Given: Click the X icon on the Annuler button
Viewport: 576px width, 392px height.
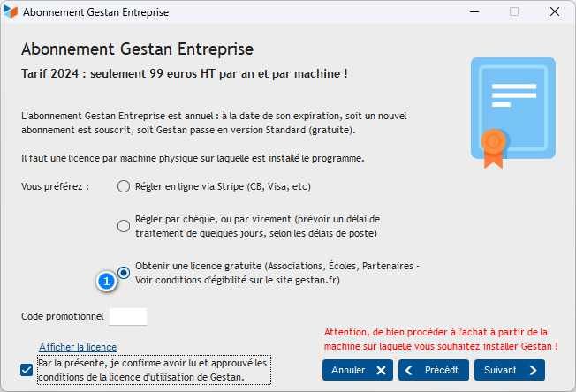Looking at the screenshot, I should click(379, 370).
